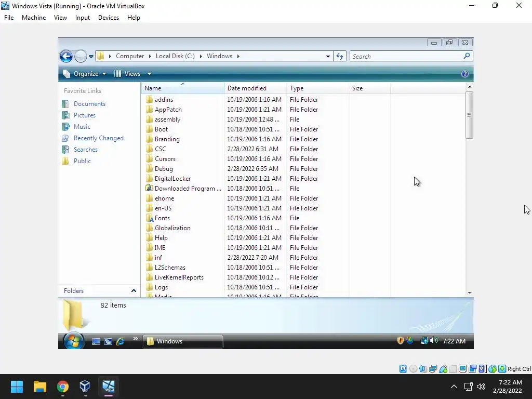Click VirtualBox USB status icon
This screenshot has width=532, height=399.
pos(443,369)
